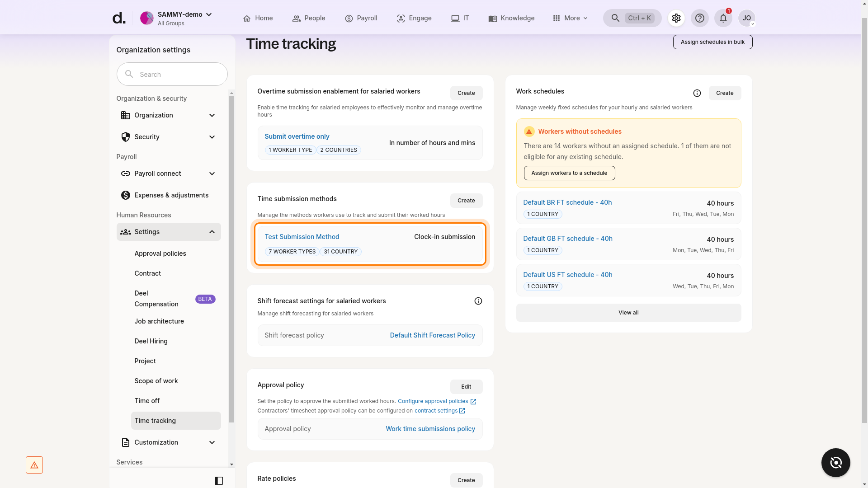
Task: Open the People menu
Action: [309, 18]
